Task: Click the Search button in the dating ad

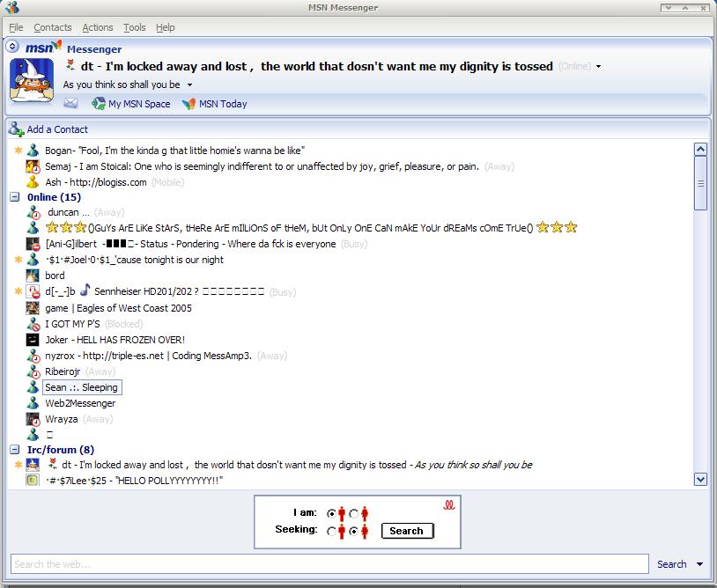Action: click(407, 531)
